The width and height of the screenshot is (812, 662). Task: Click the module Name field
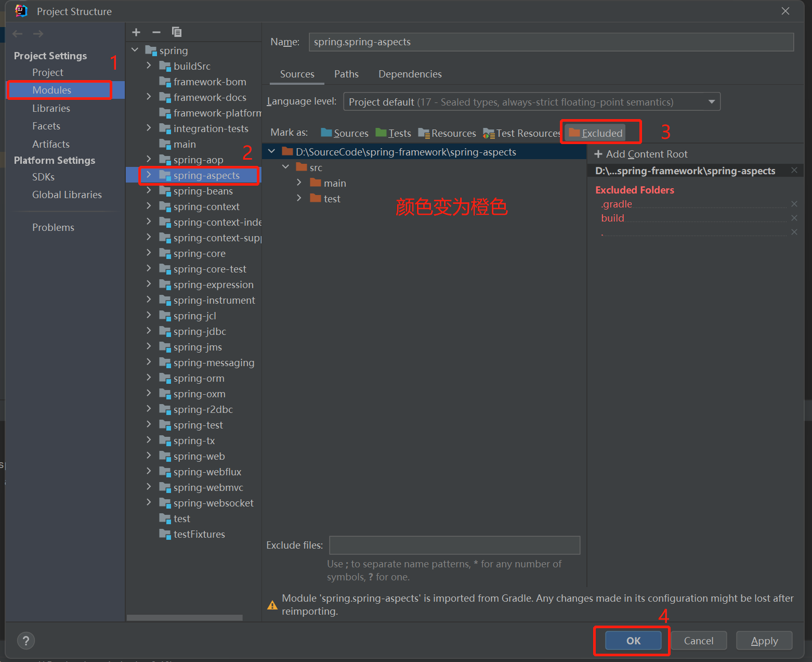551,42
